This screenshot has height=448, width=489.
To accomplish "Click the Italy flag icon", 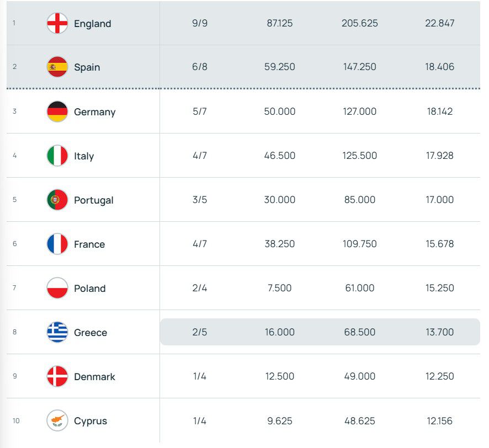I will click(x=57, y=156).
